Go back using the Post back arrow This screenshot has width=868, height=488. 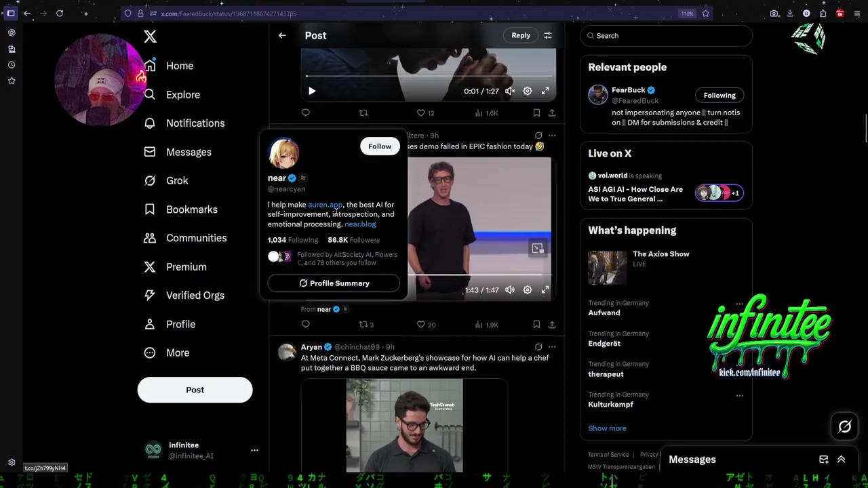click(282, 35)
